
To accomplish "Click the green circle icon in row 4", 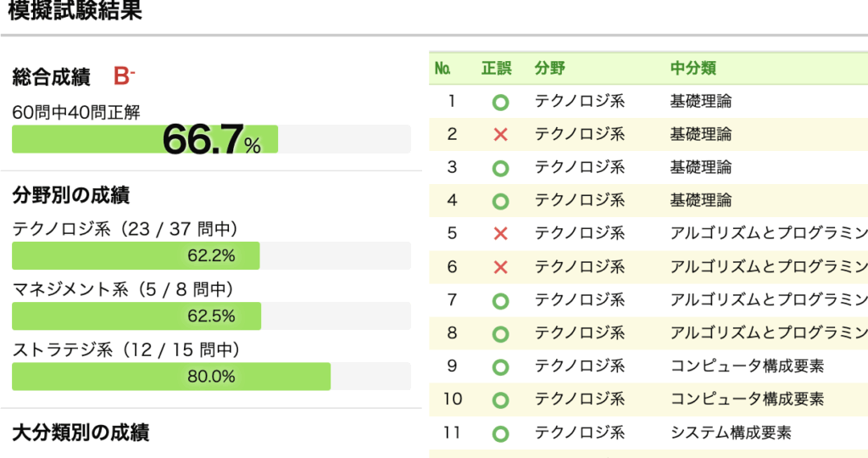I will (500, 202).
